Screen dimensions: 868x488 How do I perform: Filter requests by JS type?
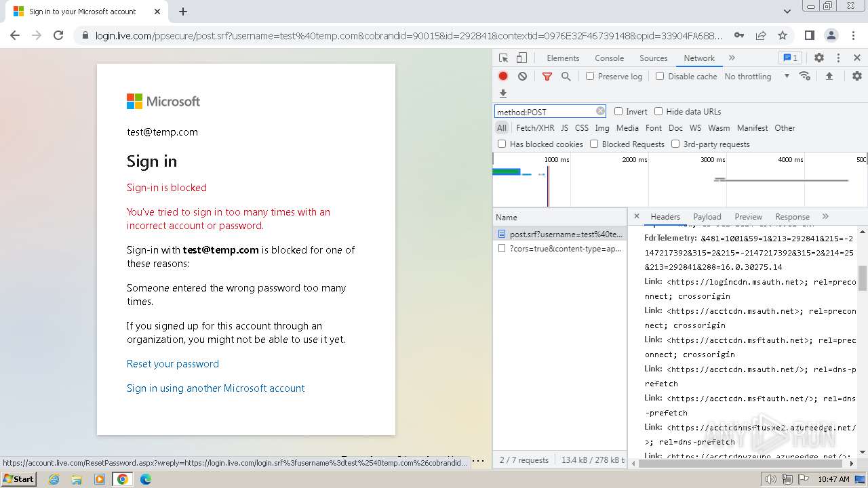pos(564,128)
